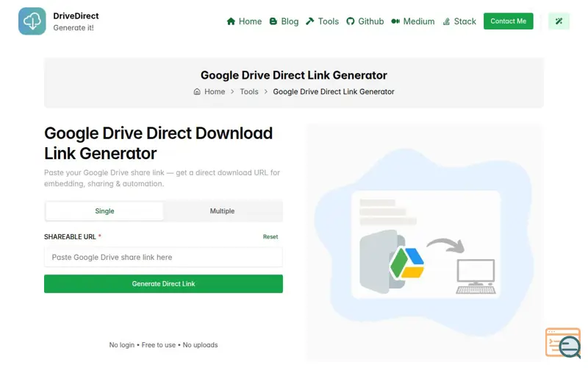
Task: Open the Blog navigation link
Action: click(284, 21)
